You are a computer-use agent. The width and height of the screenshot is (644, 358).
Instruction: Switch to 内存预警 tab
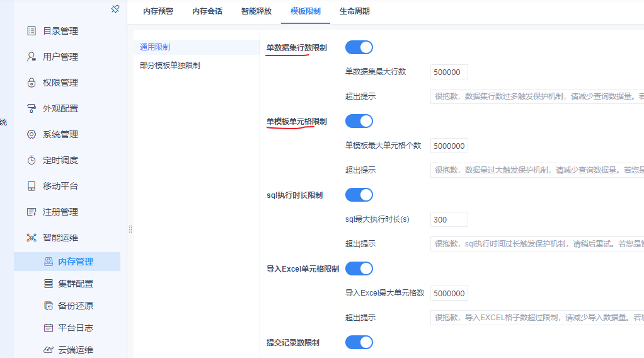pyautogui.click(x=158, y=11)
